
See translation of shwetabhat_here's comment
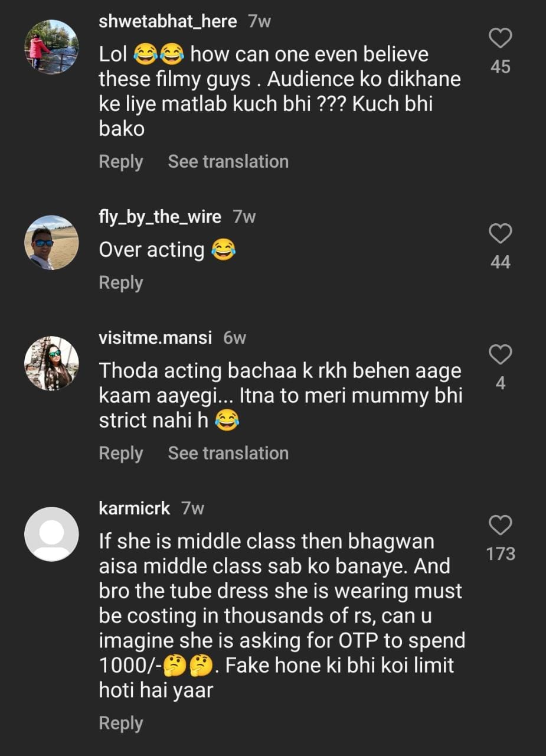(x=228, y=162)
